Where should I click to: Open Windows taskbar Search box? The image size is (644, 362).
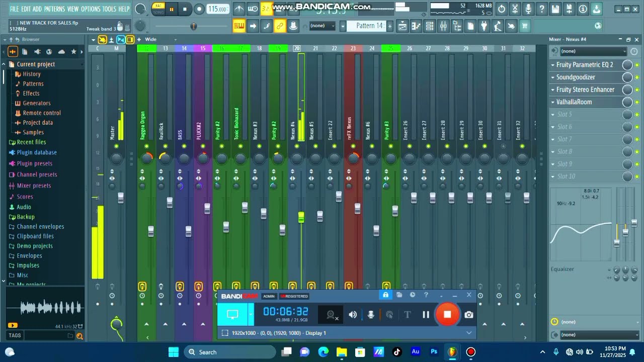[x=229, y=352]
